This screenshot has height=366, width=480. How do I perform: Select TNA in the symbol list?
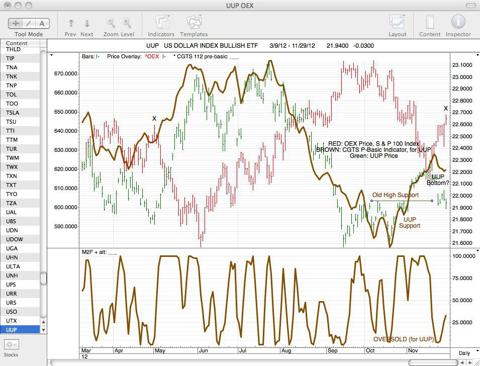coord(20,67)
